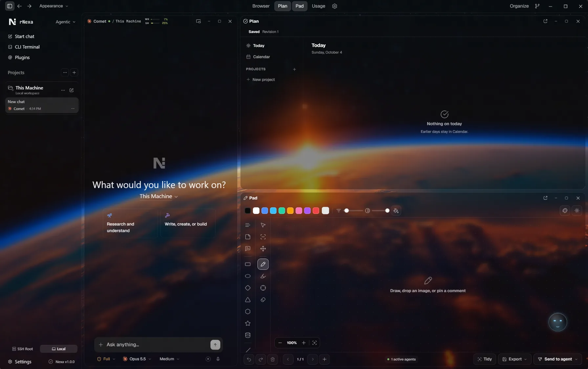Open the Browser tab in top bar

coord(261,6)
